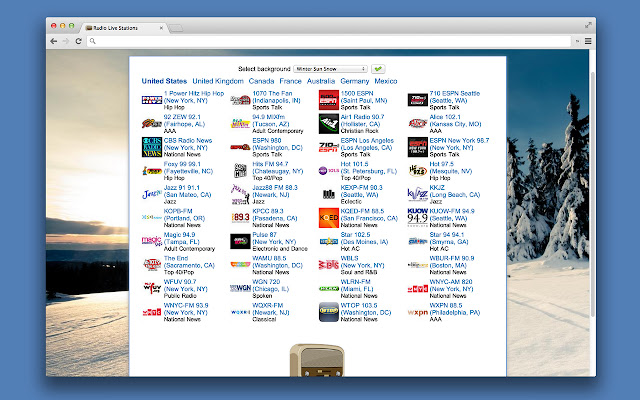Click the vintage radio image

[x=317, y=360]
